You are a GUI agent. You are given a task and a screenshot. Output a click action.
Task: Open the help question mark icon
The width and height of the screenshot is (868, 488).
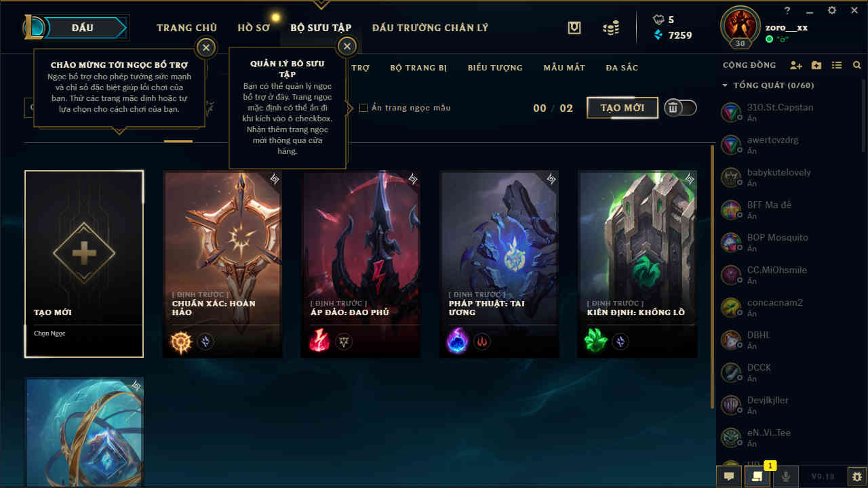(x=787, y=10)
